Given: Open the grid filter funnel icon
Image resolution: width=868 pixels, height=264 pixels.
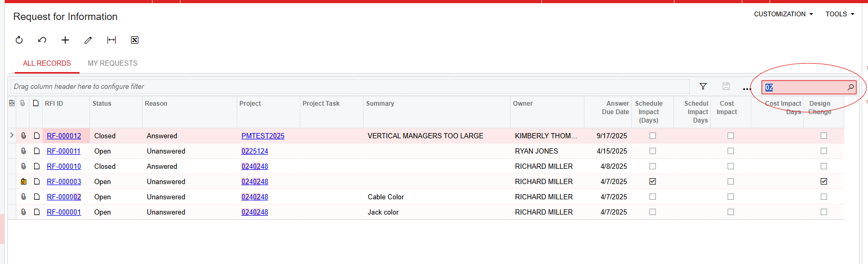Looking at the screenshot, I should (x=703, y=86).
